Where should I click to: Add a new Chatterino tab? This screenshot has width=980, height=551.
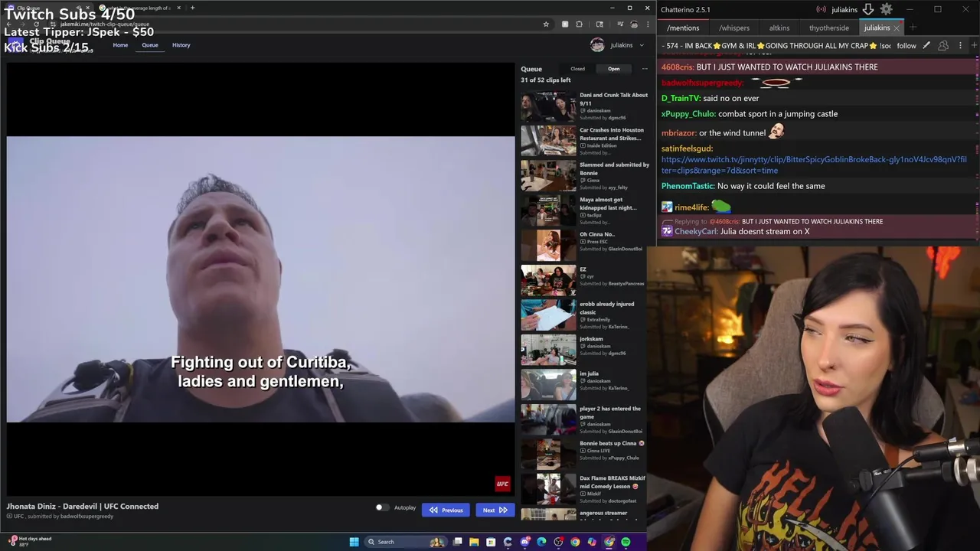click(913, 28)
